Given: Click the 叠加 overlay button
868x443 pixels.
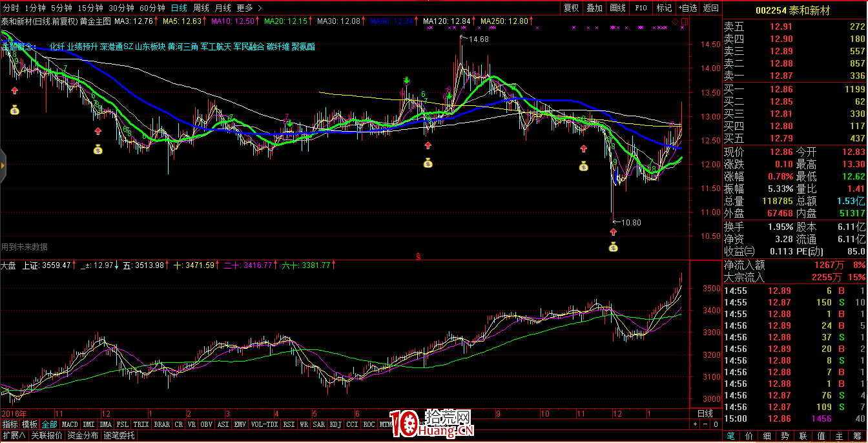Looking at the screenshot, I should coord(594,8).
